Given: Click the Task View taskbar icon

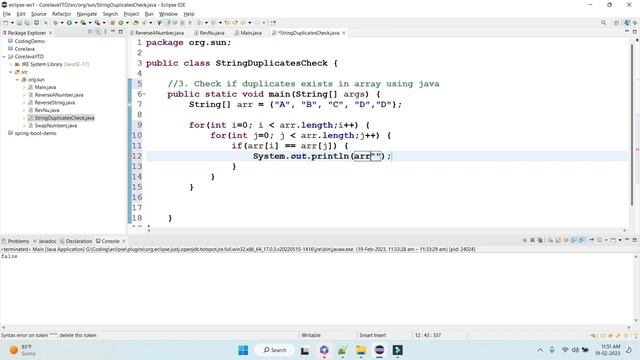Looking at the screenshot, I should 305,350.
